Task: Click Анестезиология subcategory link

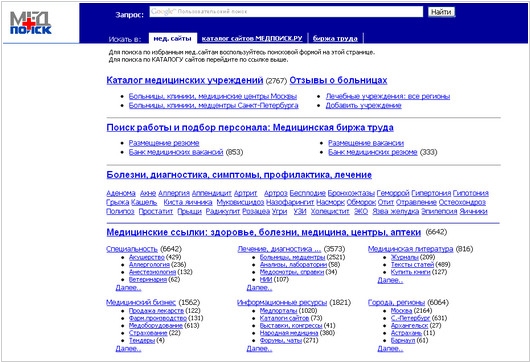Action: tap(152, 272)
